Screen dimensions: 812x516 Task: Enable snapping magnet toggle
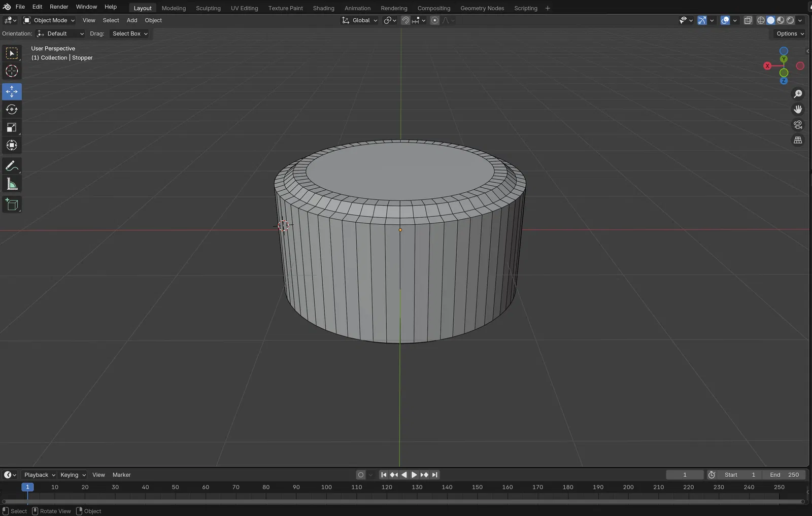(x=405, y=20)
